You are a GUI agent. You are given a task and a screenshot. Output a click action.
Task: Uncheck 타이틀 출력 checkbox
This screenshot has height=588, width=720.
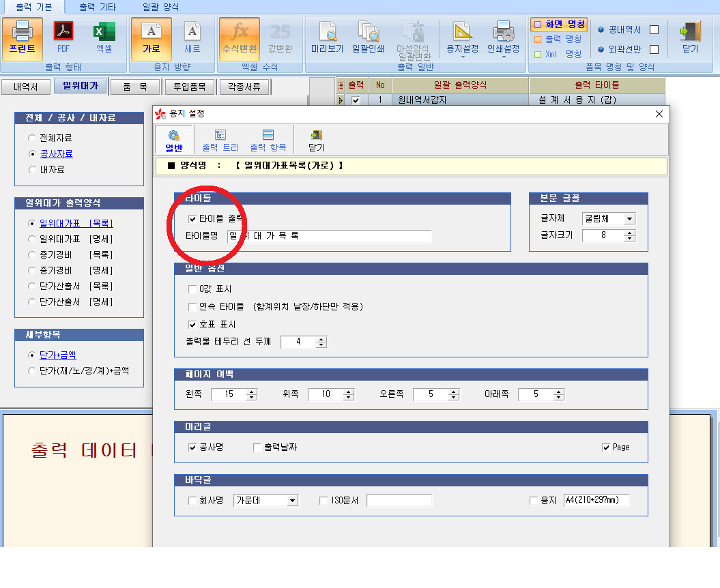click(192, 219)
